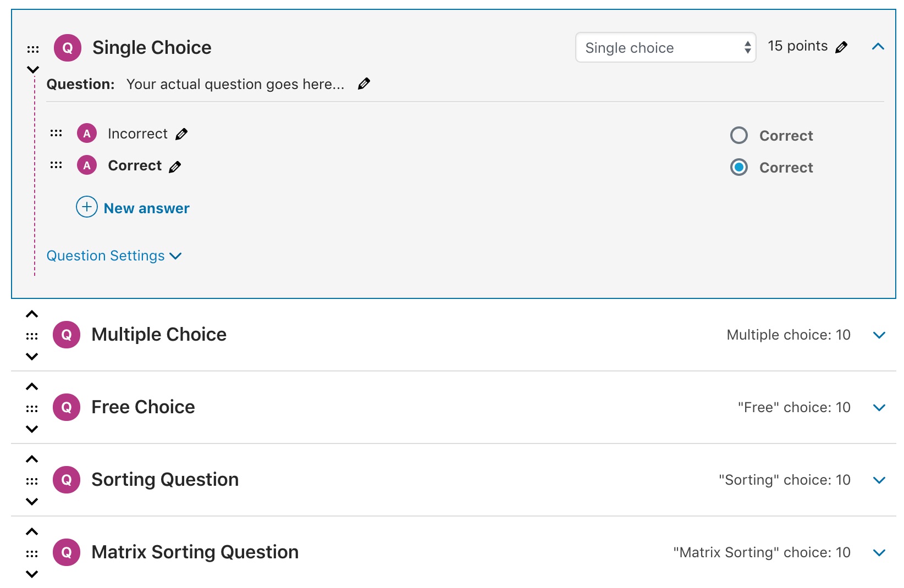Move Sorting Question down with arrow
Screen dimensions: 904x588
coord(32,501)
